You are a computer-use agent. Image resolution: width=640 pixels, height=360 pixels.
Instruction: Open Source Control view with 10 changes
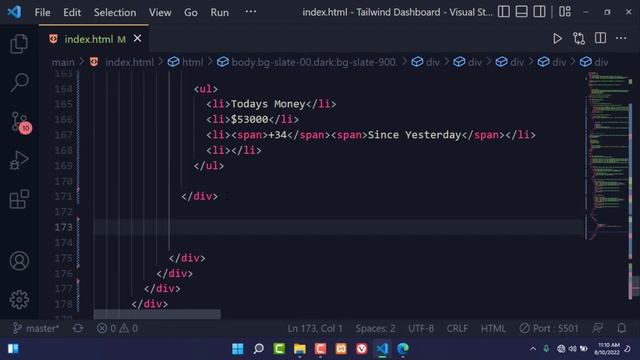[20, 122]
